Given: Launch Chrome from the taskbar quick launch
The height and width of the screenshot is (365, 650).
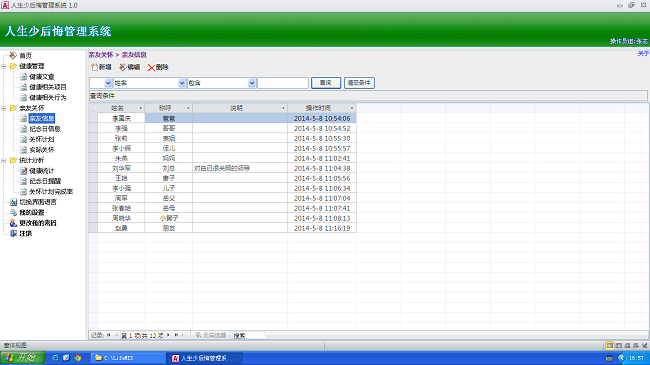Looking at the screenshot, I should [78, 358].
